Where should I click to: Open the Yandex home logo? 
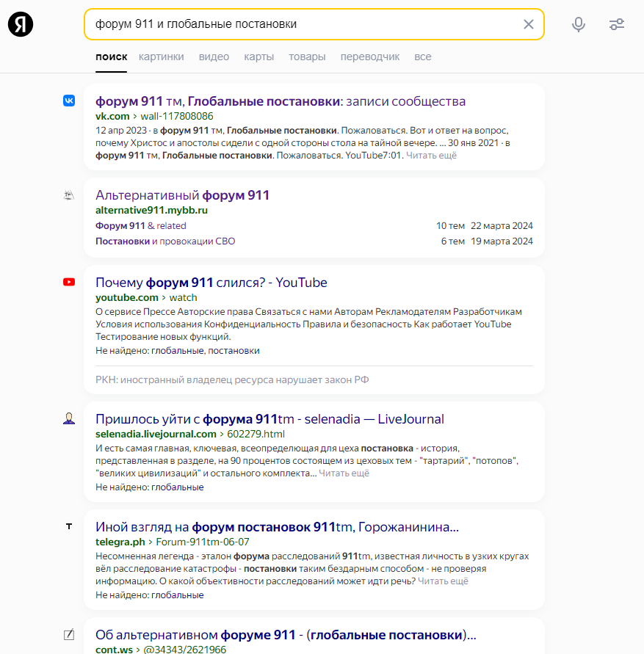[21, 24]
